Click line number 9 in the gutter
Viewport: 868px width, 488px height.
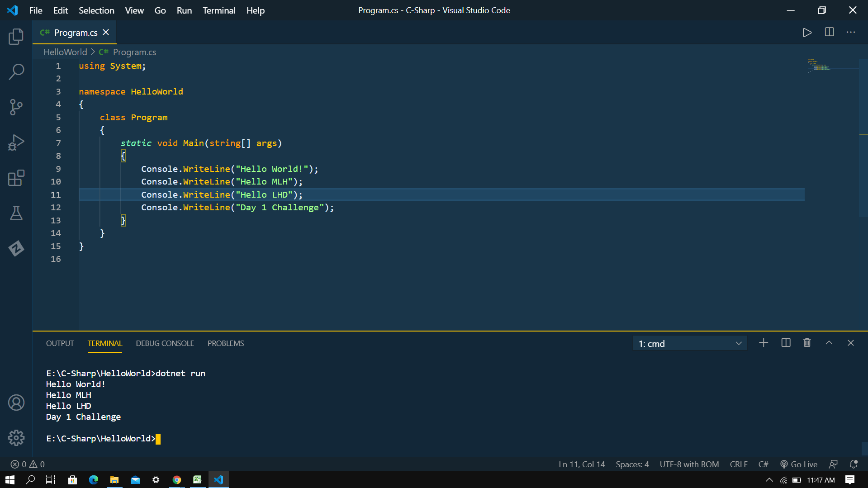(x=58, y=169)
